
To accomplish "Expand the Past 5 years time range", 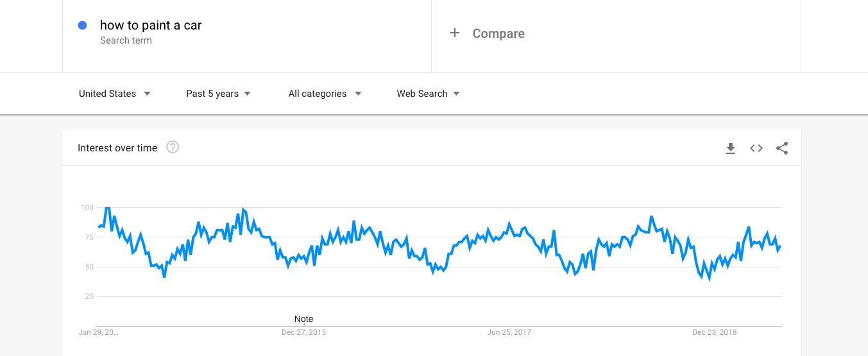I will pyautogui.click(x=218, y=94).
